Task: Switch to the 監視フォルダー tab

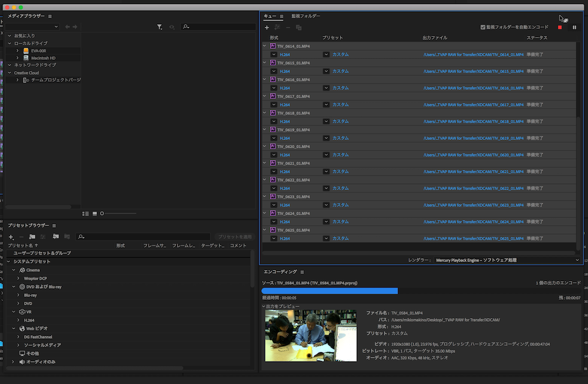Action: [x=306, y=16]
